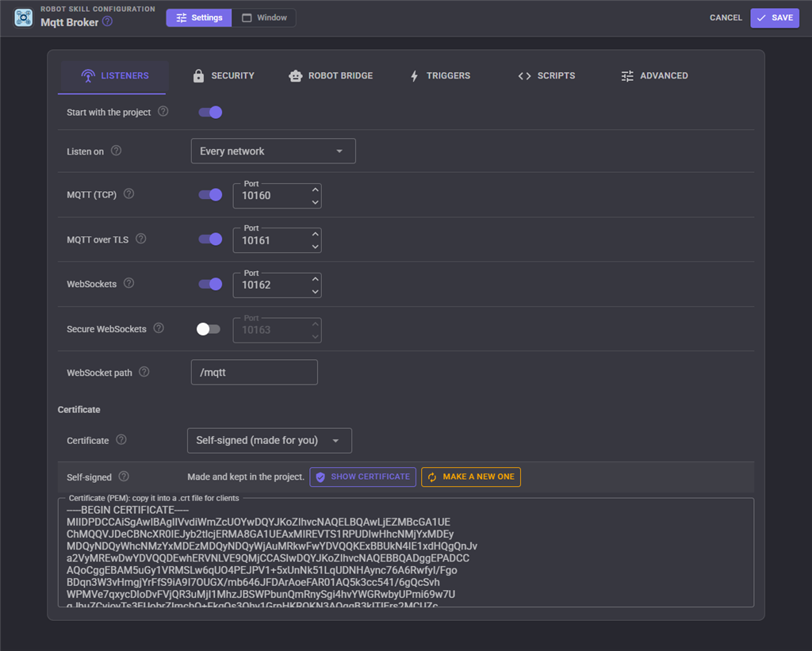The width and height of the screenshot is (812, 651).
Task: Expand the Certificate type dropdown
Action: point(270,441)
